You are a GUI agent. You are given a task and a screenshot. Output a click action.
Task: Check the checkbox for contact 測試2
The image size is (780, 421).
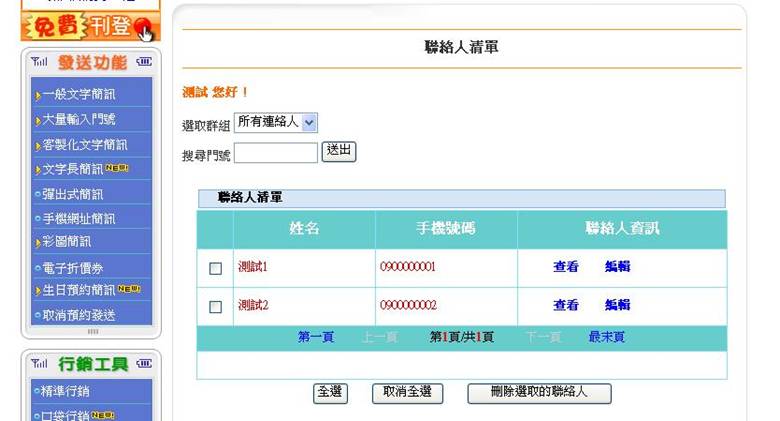215,306
